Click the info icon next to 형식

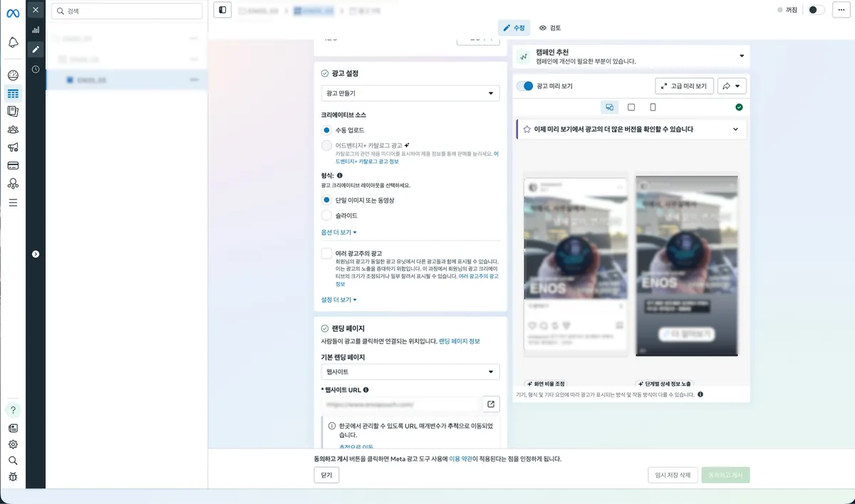[339, 175]
